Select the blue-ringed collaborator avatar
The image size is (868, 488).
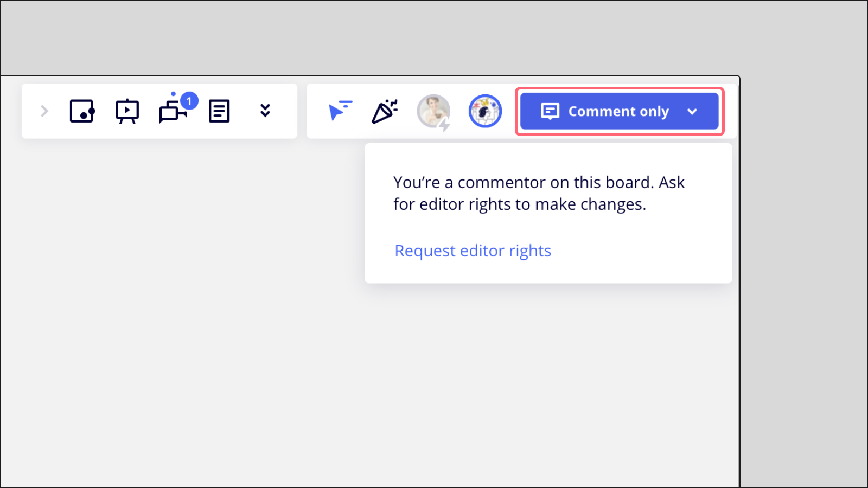[x=485, y=111]
